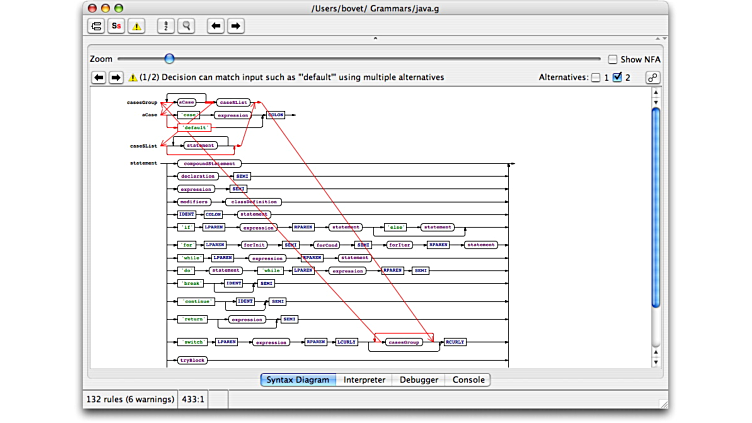
Task: Click the caseGroup node in switch statement
Action: [x=402, y=342]
